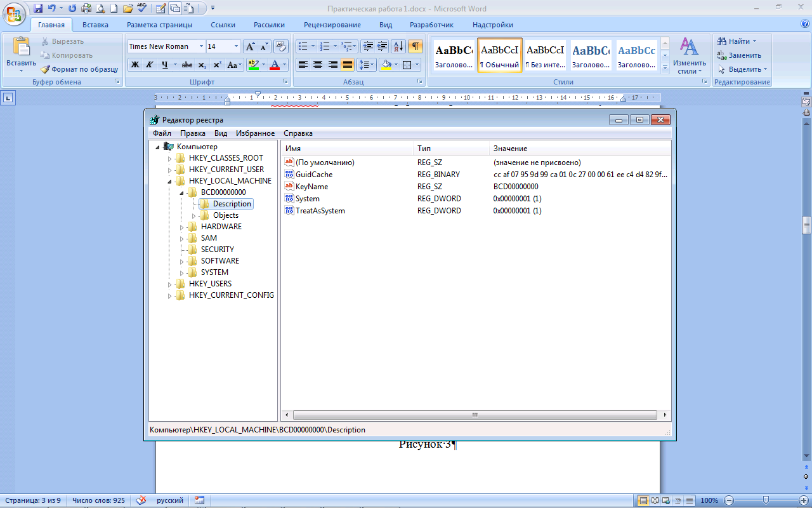Click the Save icon in Quick Access Toolbar

38,8
